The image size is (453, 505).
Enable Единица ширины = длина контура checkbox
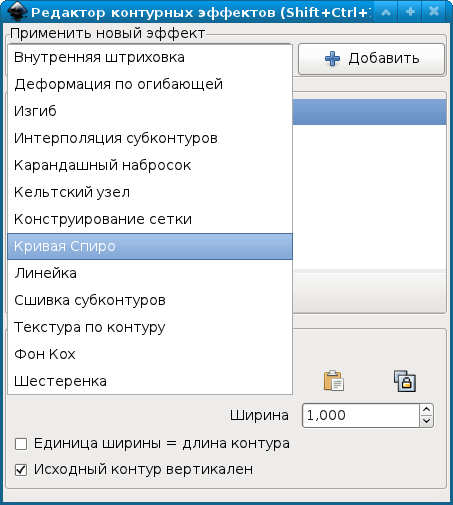tap(21, 444)
